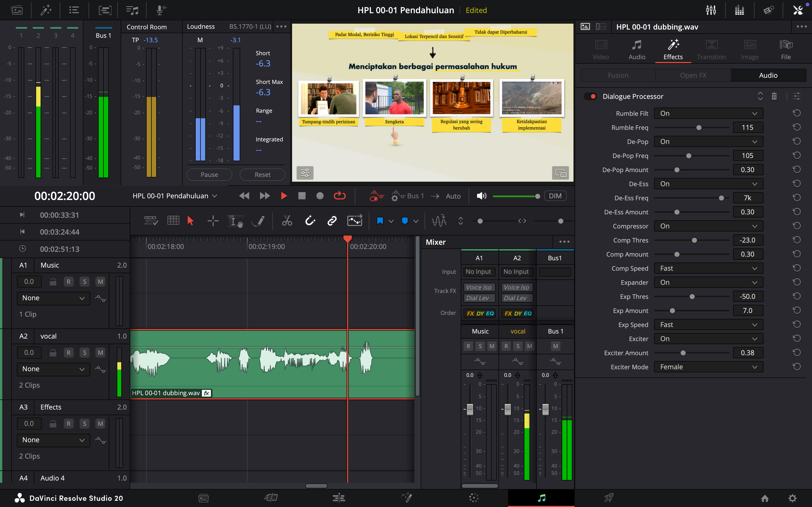812x507 pixels.
Task: Switch to the Open FX tab
Action: point(693,75)
